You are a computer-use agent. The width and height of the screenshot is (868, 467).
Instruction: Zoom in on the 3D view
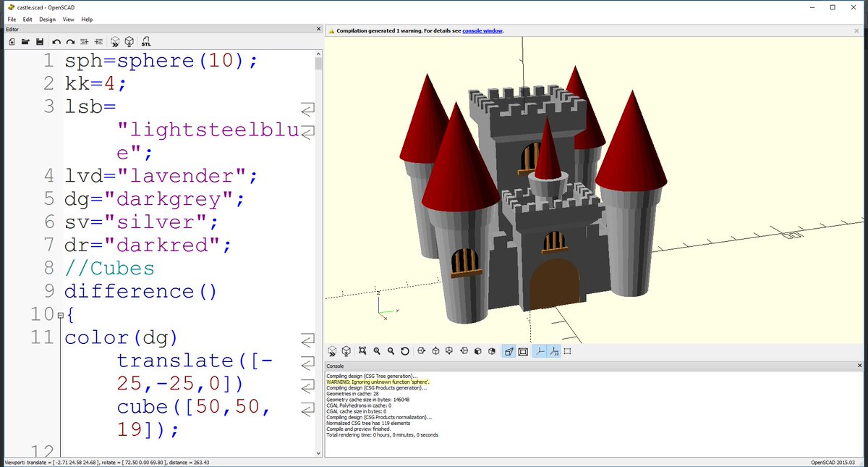point(377,351)
